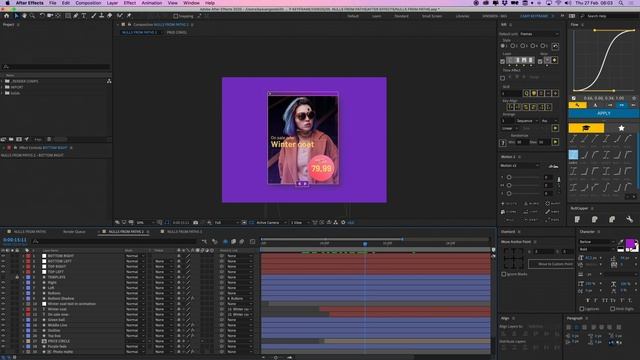Toggle the checkbox beside Flow curve values
Screen dimensions: 640x360
573,98
